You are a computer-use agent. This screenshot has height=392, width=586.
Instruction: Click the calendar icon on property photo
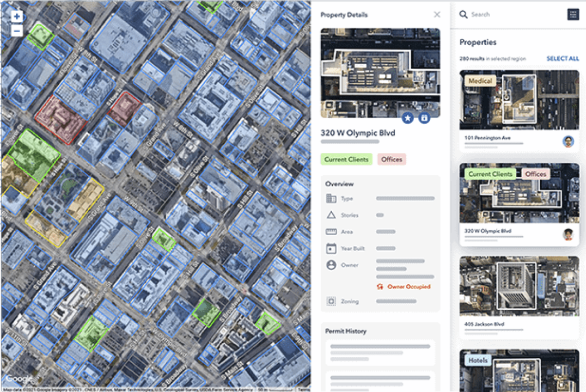coord(424,118)
